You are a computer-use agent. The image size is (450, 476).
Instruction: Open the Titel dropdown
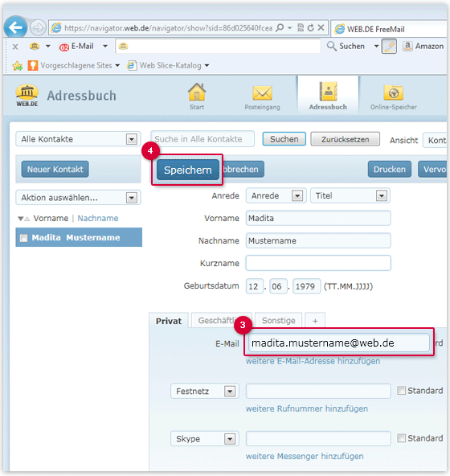350,196
